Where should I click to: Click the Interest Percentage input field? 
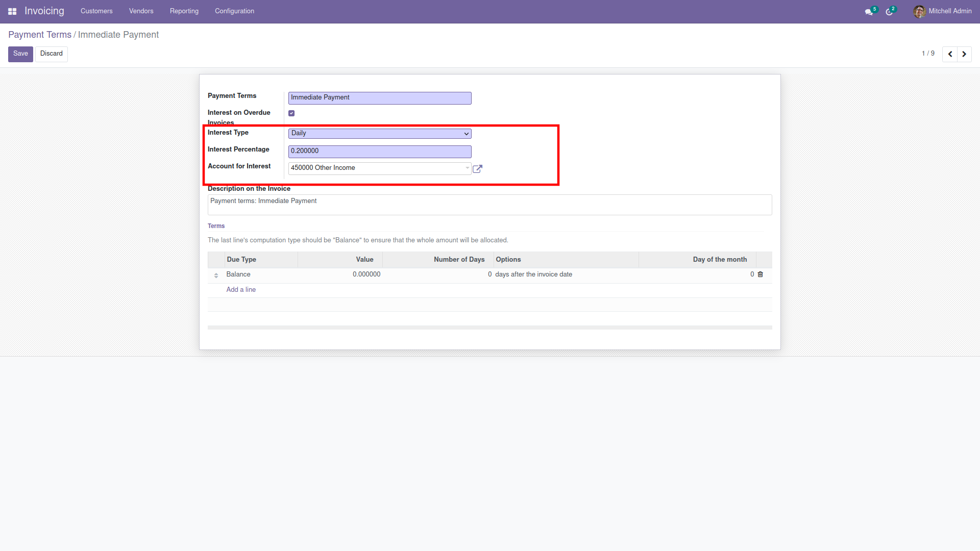tap(379, 152)
